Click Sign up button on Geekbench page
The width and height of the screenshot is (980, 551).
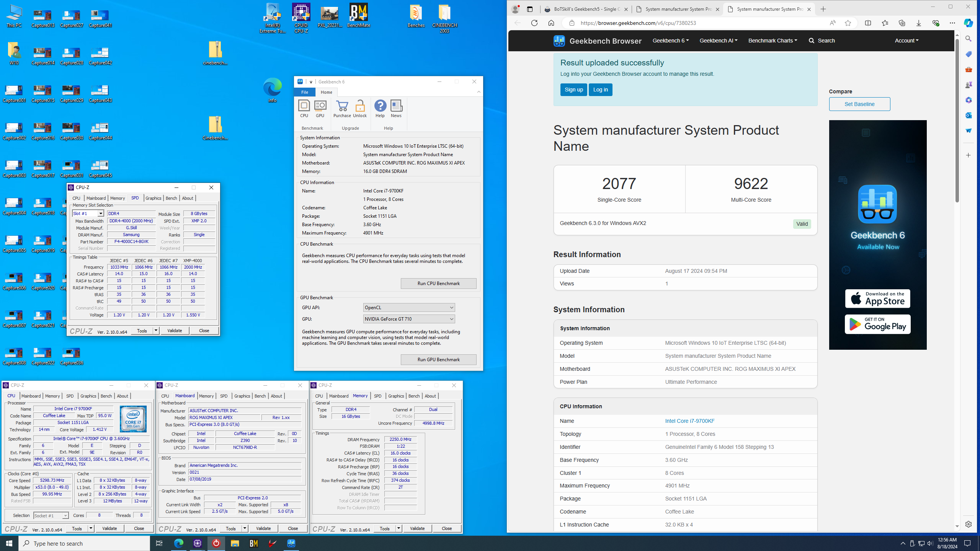573,90
